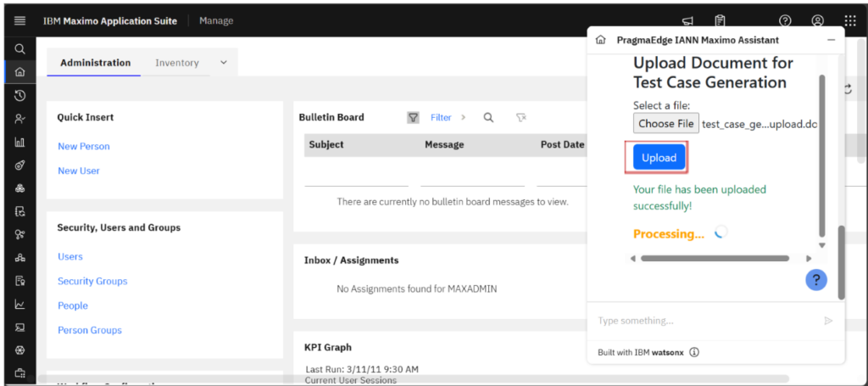The width and height of the screenshot is (868, 386).
Task: Click the horizontal scrollbar left arrow
Action: [632, 258]
